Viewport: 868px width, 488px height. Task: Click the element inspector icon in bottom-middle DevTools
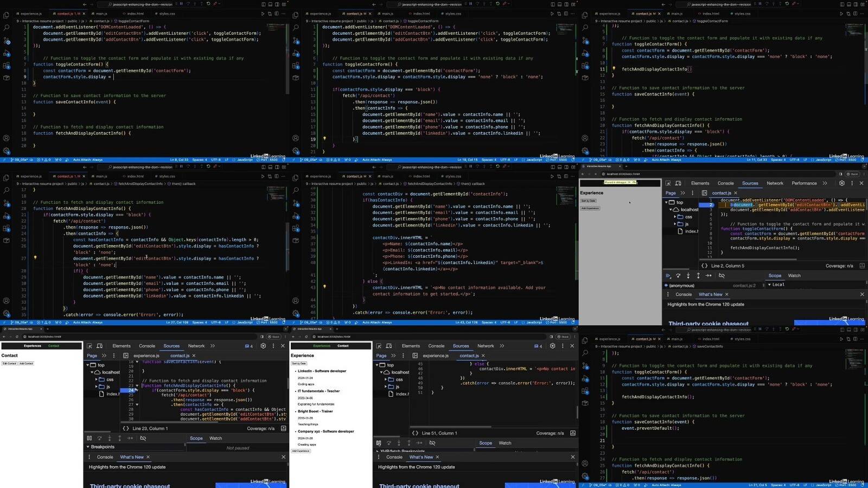pyautogui.click(x=379, y=346)
